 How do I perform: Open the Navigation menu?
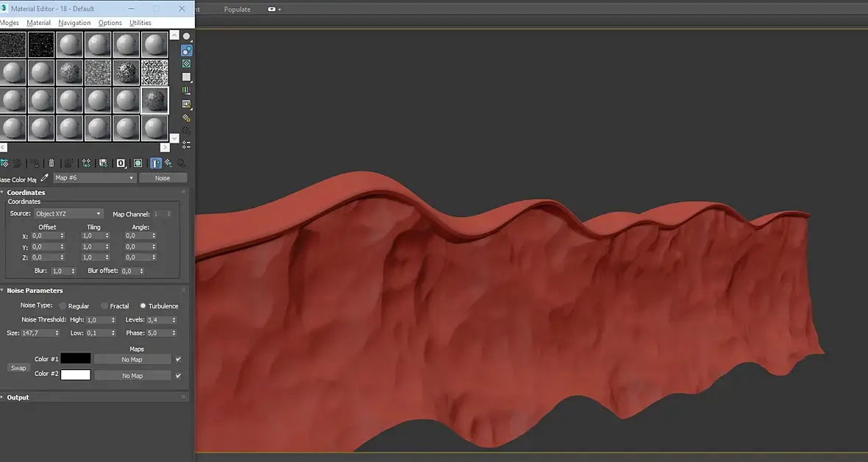74,23
